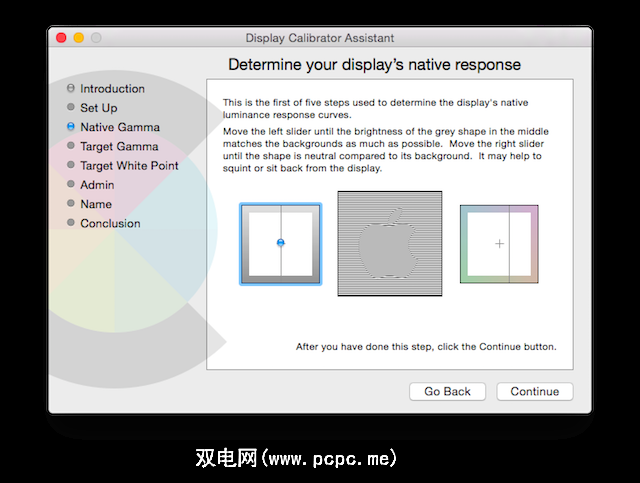Click the gray bullet beside Admin
The height and width of the screenshot is (483, 640).
pos(71,184)
